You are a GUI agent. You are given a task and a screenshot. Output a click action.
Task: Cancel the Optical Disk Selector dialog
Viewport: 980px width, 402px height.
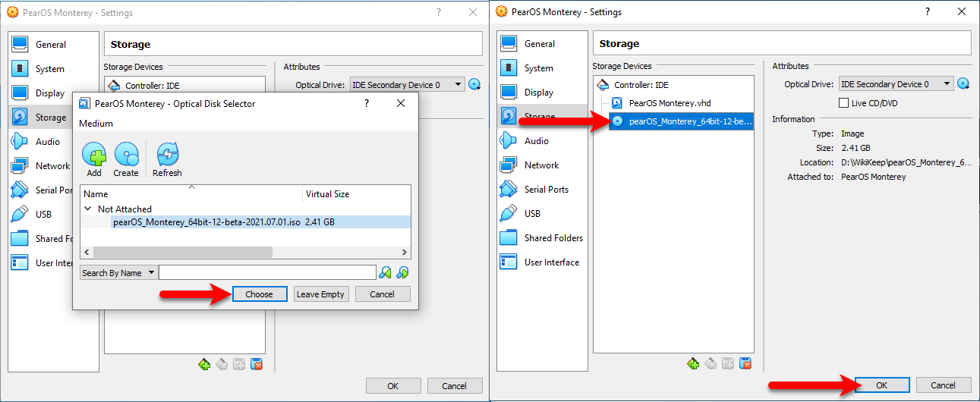coord(382,294)
